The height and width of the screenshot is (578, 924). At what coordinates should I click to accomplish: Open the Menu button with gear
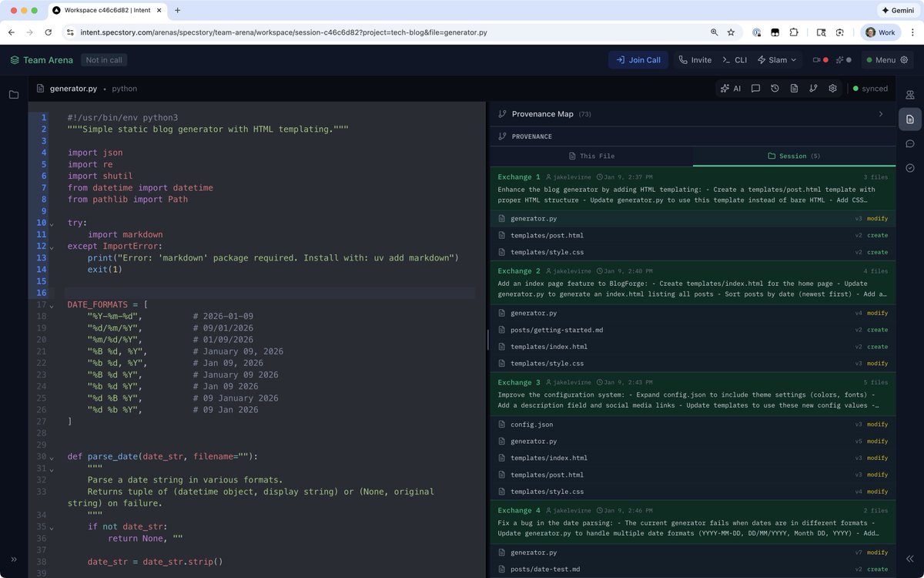pyautogui.click(x=886, y=60)
